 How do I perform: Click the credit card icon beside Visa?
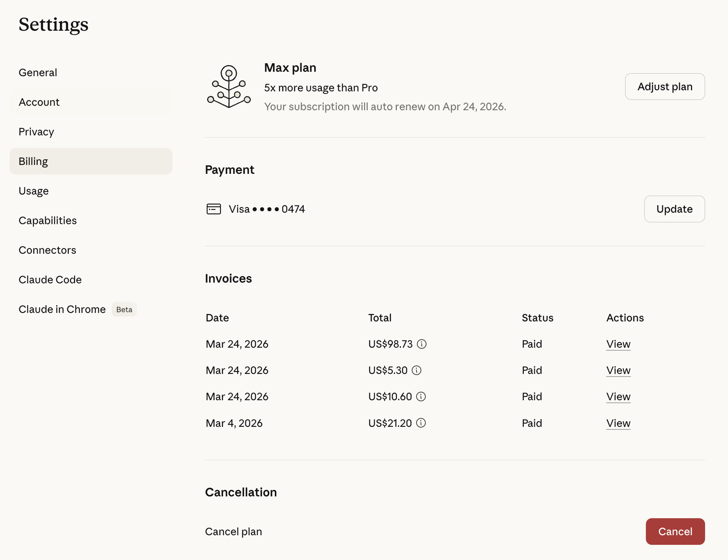(x=213, y=209)
